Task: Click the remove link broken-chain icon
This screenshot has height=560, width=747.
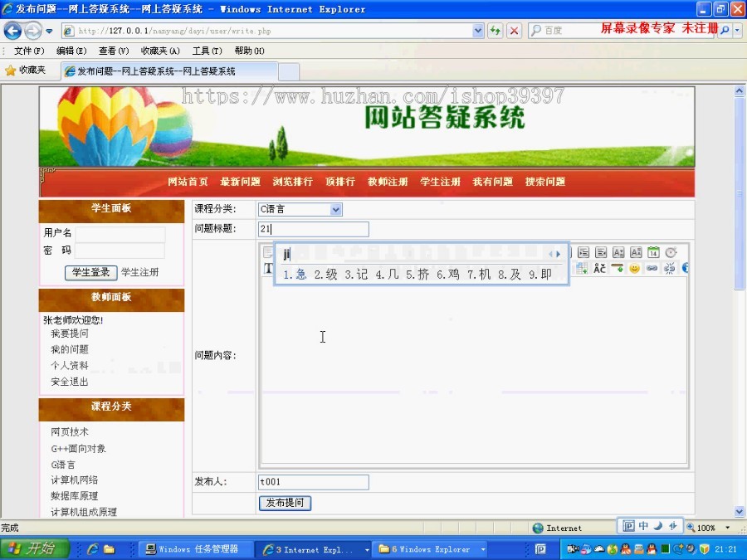Action: pyautogui.click(x=669, y=269)
